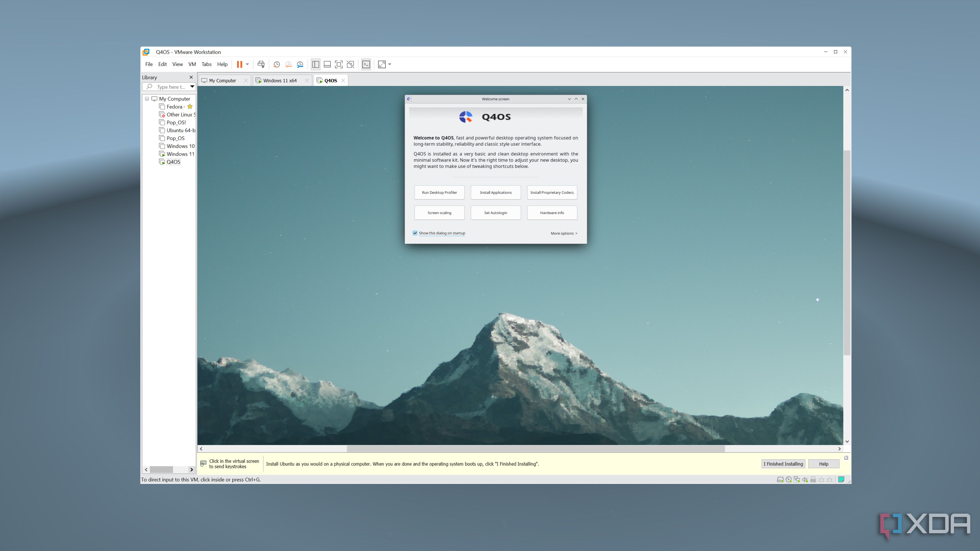
Task: Click the favorite star beside Fedora
Action: coord(190,107)
